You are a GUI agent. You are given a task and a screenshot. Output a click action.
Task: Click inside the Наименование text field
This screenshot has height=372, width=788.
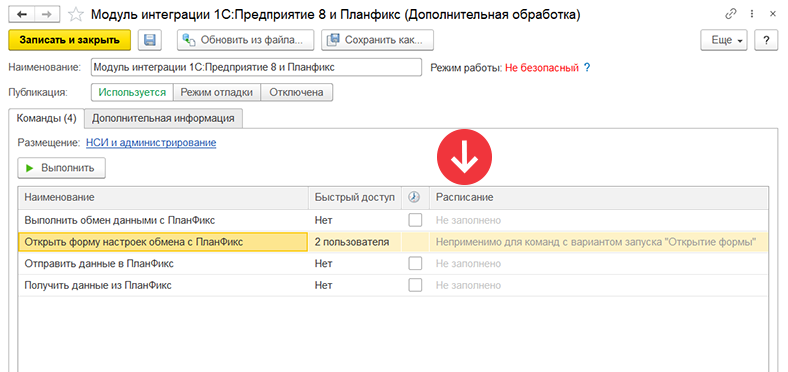click(x=256, y=67)
